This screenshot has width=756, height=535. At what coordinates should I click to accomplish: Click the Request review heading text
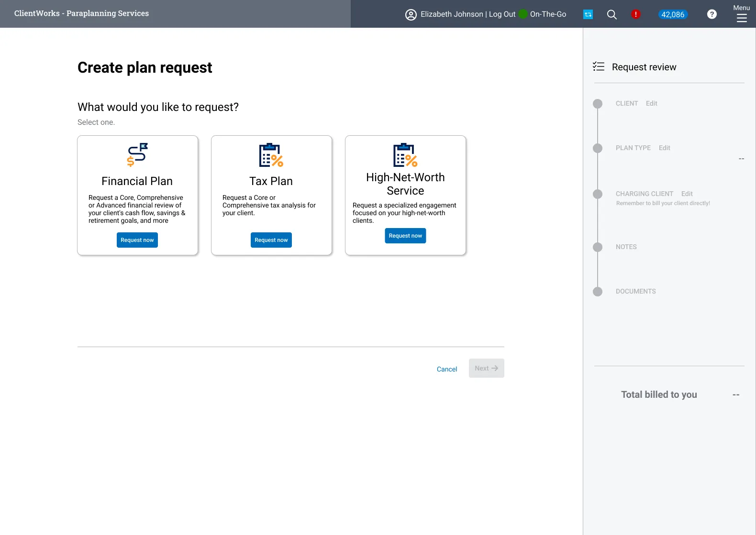point(644,67)
